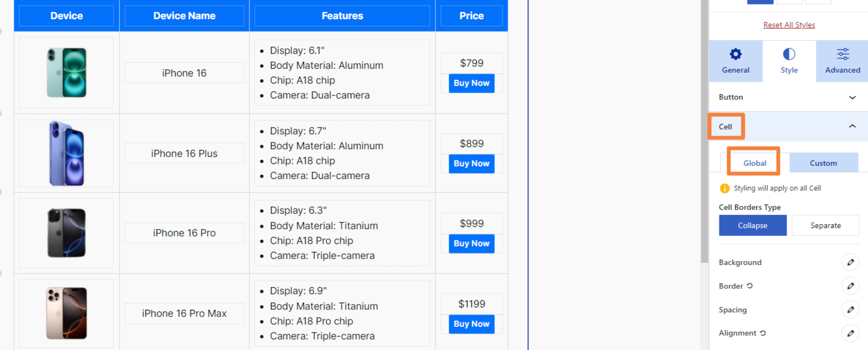Click the Border pencil edit icon
Viewport: 868px width, 350px height.
tap(850, 286)
